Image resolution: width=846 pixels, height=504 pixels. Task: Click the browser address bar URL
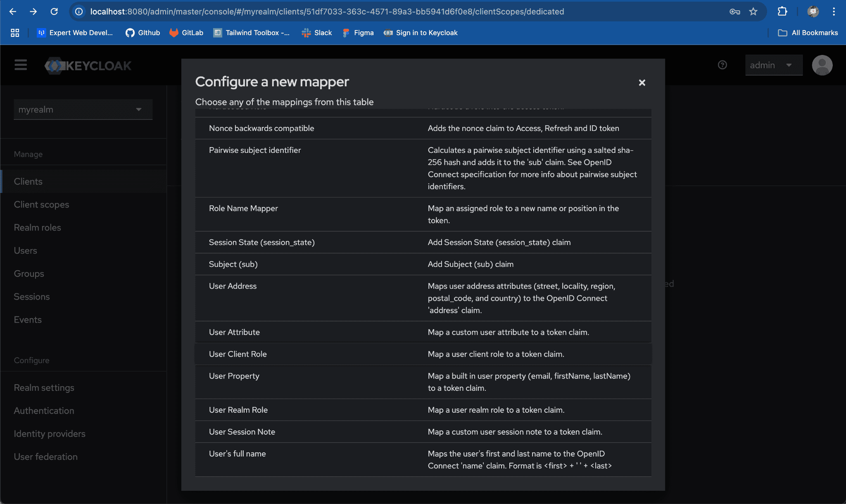[326, 12]
